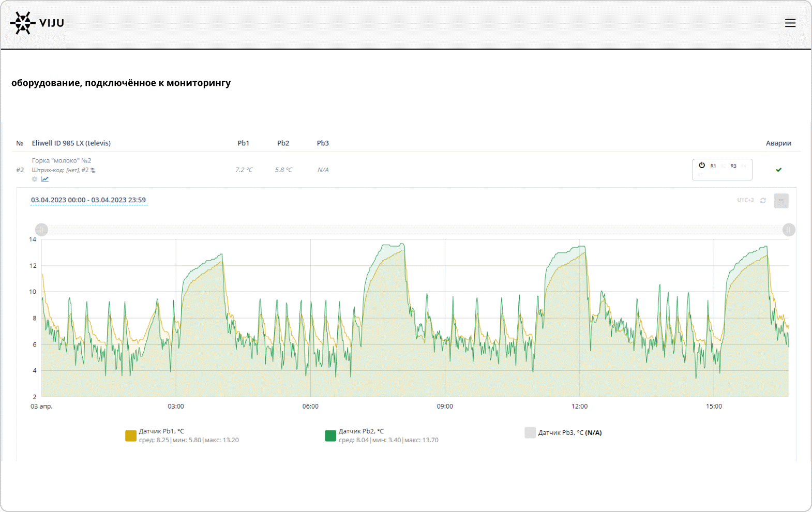This screenshot has height=512, width=812.
Task: Toggle the chart graph icon
Action: [x=45, y=179]
